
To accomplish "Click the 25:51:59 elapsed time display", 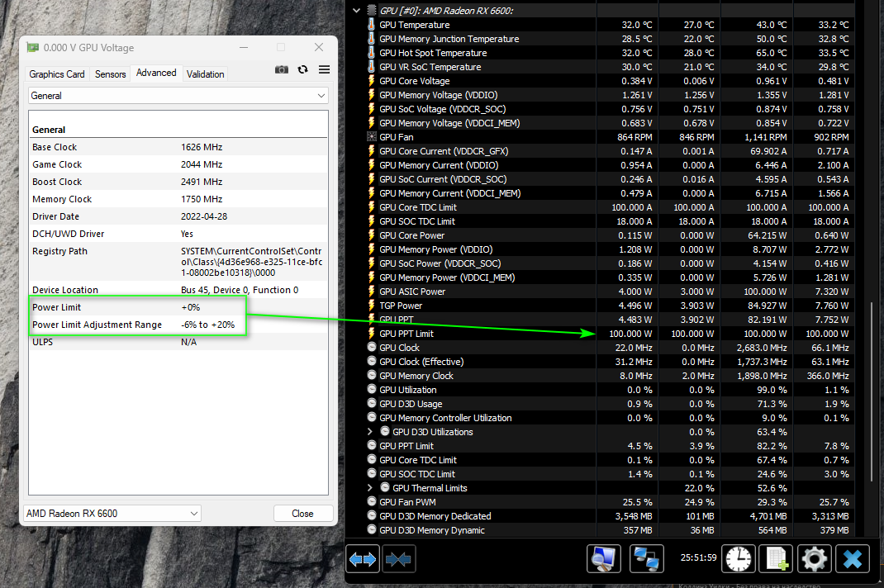I will pyautogui.click(x=698, y=557).
